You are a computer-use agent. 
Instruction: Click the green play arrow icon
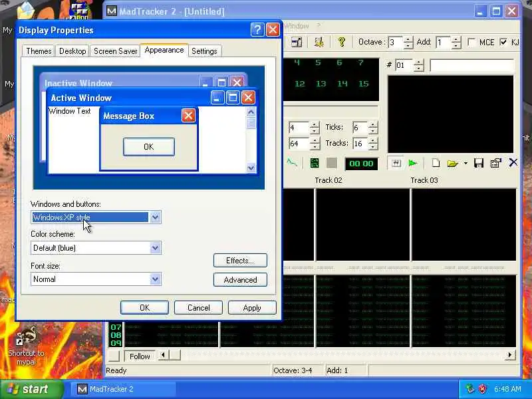point(412,164)
